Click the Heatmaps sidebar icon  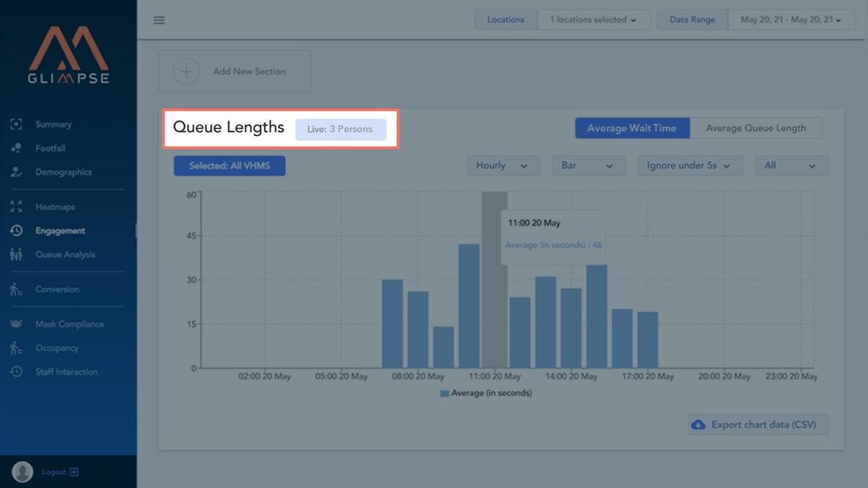coord(16,207)
